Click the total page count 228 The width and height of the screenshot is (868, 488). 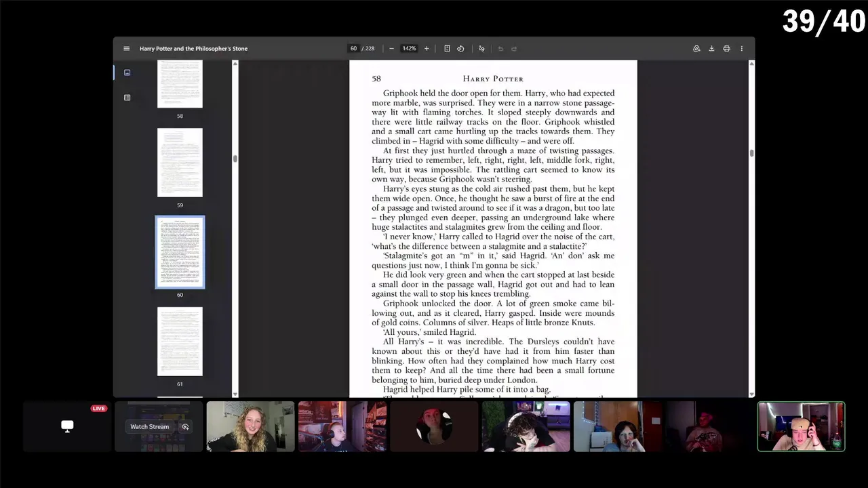tap(370, 49)
